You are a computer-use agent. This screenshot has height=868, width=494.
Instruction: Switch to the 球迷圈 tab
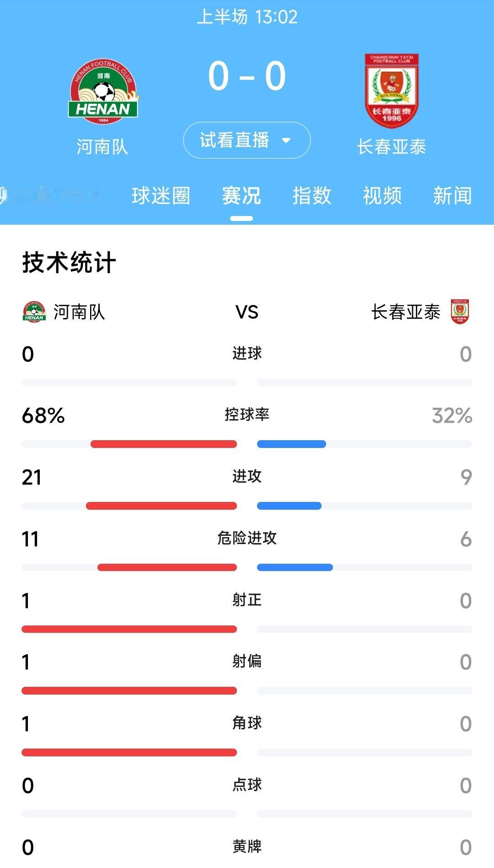[161, 196]
